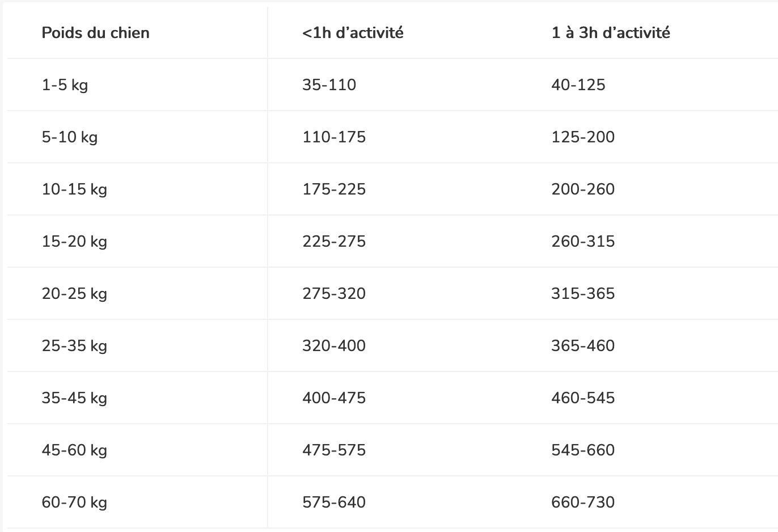Select the "365-460" value cell
This screenshot has width=778, height=532.
coord(582,346)
